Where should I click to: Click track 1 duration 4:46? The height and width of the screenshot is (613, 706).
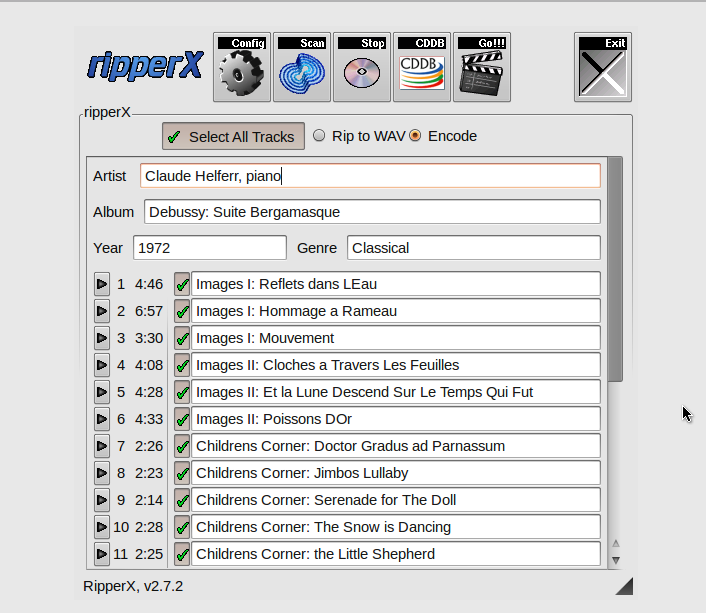tap(149, 284)
